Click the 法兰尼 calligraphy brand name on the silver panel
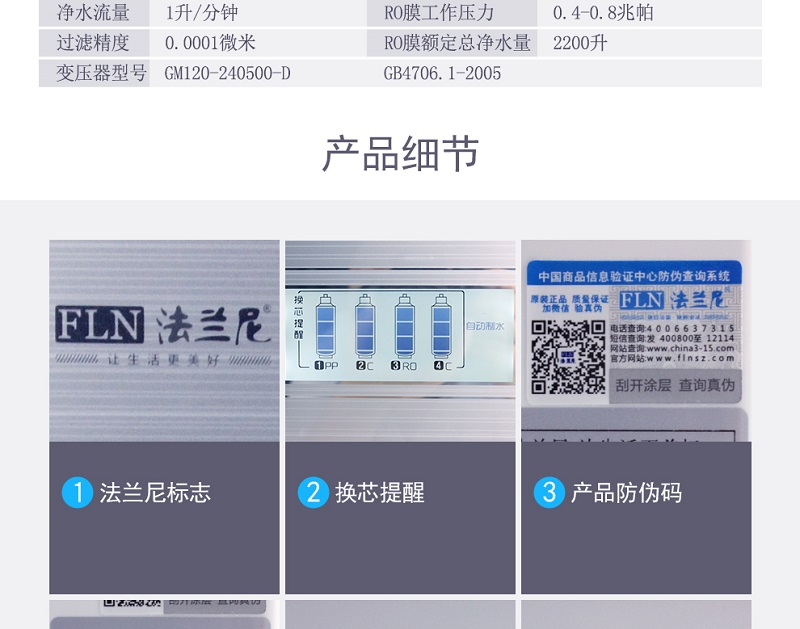This screenshot has height=629, width=800. pos(213,325)
